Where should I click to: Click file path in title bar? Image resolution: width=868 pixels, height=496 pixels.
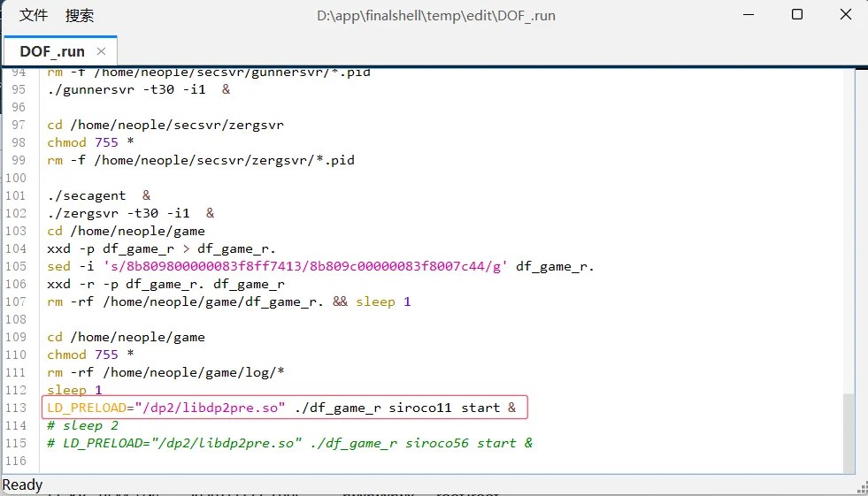436,16
